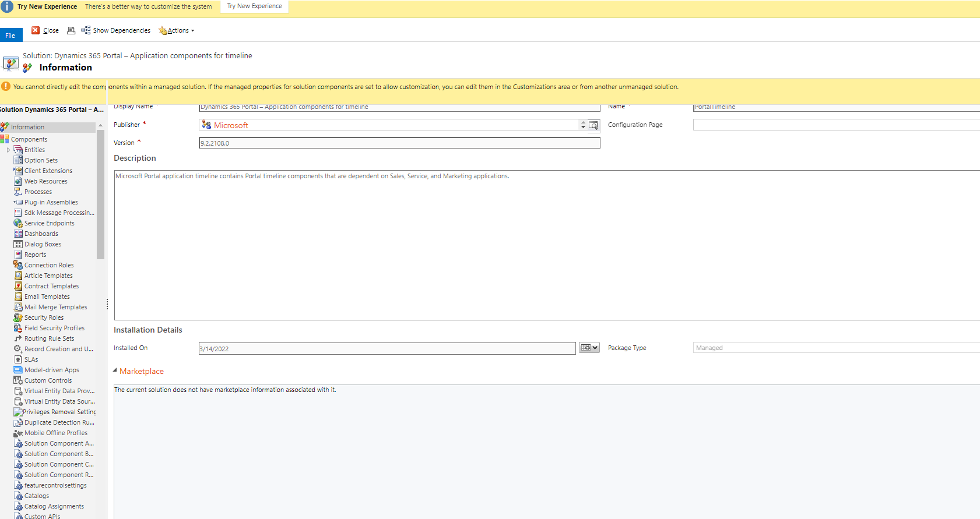This screenshot has width=980, height=519.
Task: Click the Security Roles icon
Action: click(18, 317)
